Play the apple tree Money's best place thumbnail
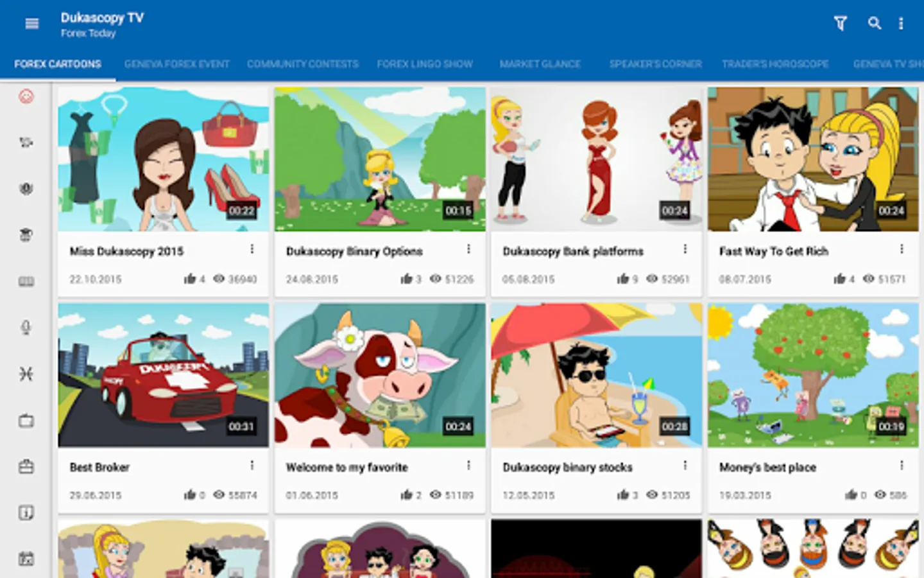Viewport: 924px width, 578px height. 813,375
